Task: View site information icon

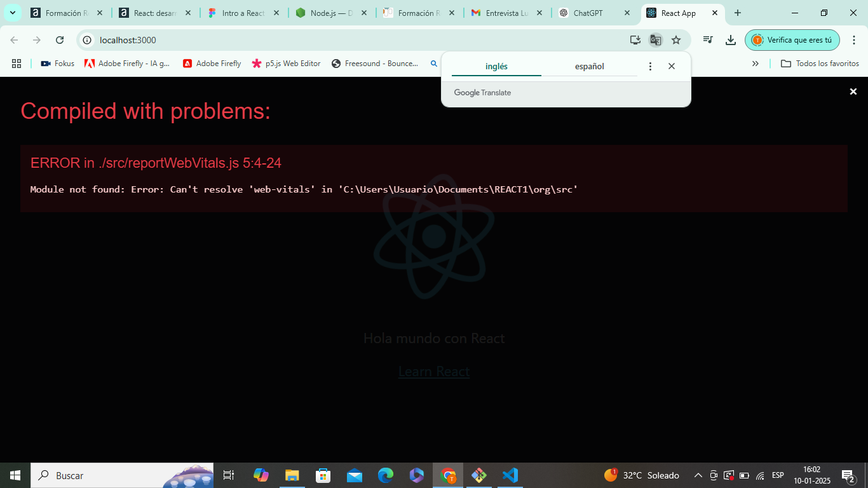Action: [88, 40]
